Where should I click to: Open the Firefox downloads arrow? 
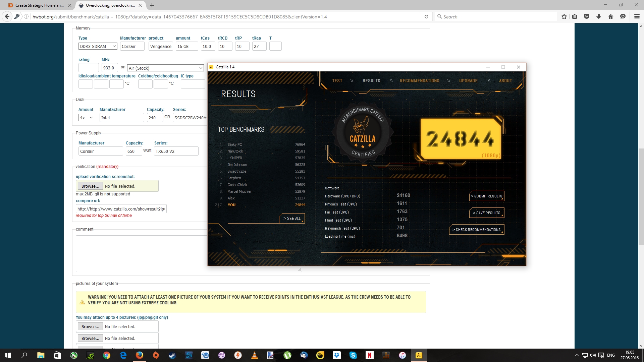point(599,16)
